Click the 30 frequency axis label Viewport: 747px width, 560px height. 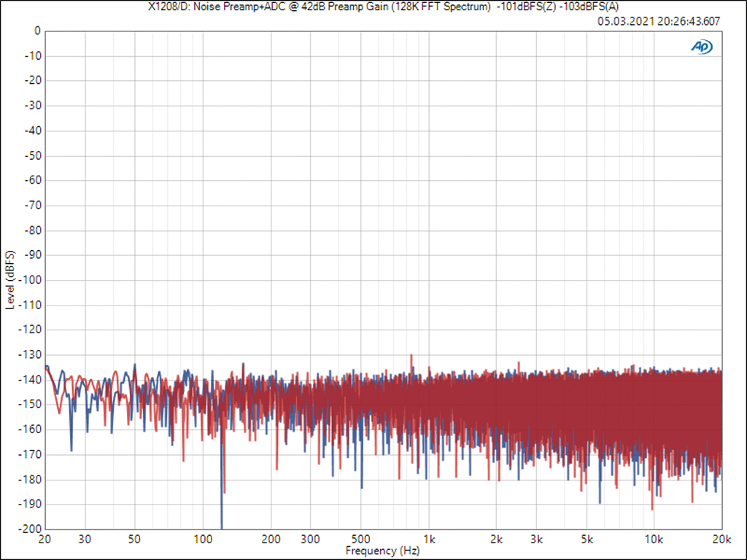coord(85,540)
